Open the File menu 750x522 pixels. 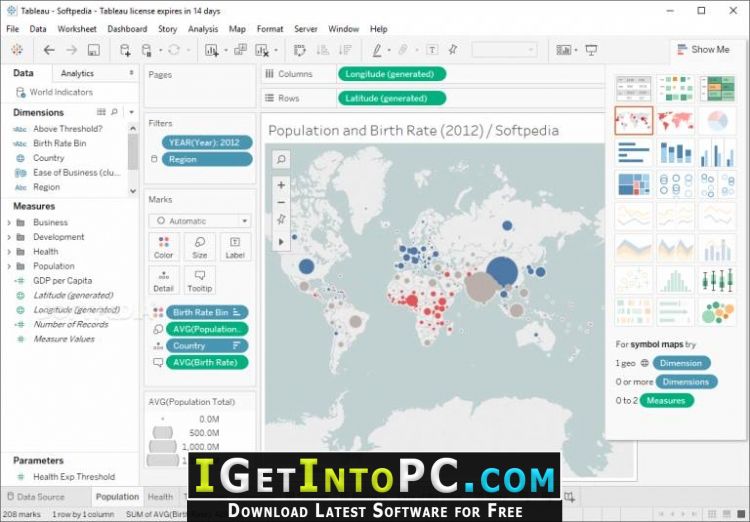[12, 29]
